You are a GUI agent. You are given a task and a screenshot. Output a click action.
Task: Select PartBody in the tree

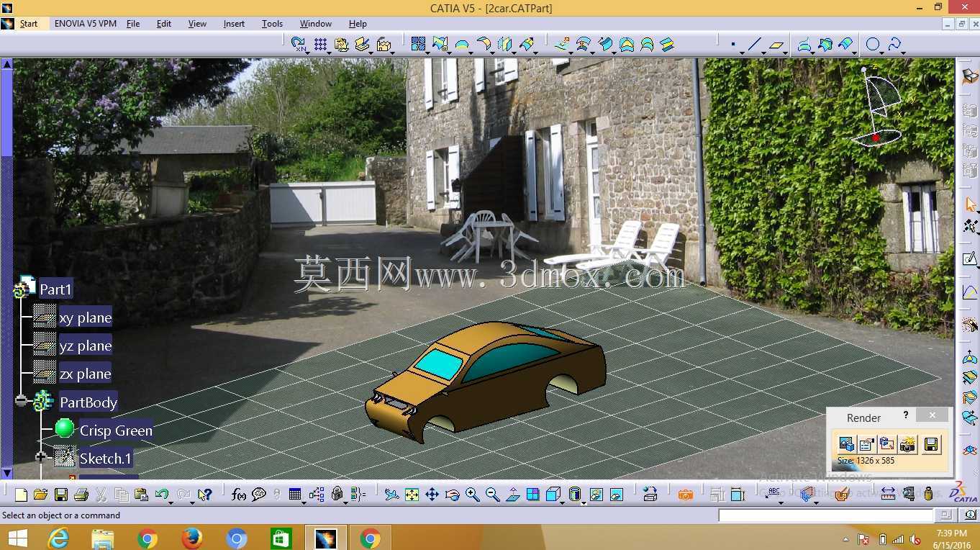click(x=88, y=402)
